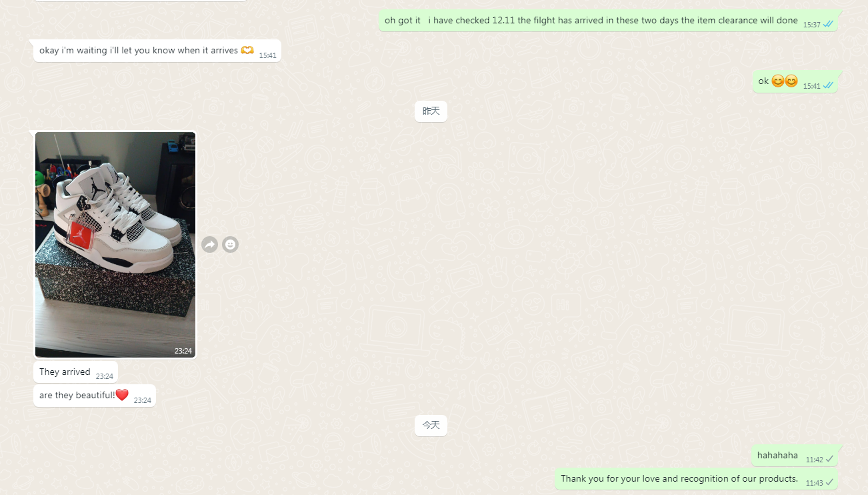Click the 'are they beautiful!' message
This screenshot has width=868, height=495.
pos(94,396)
